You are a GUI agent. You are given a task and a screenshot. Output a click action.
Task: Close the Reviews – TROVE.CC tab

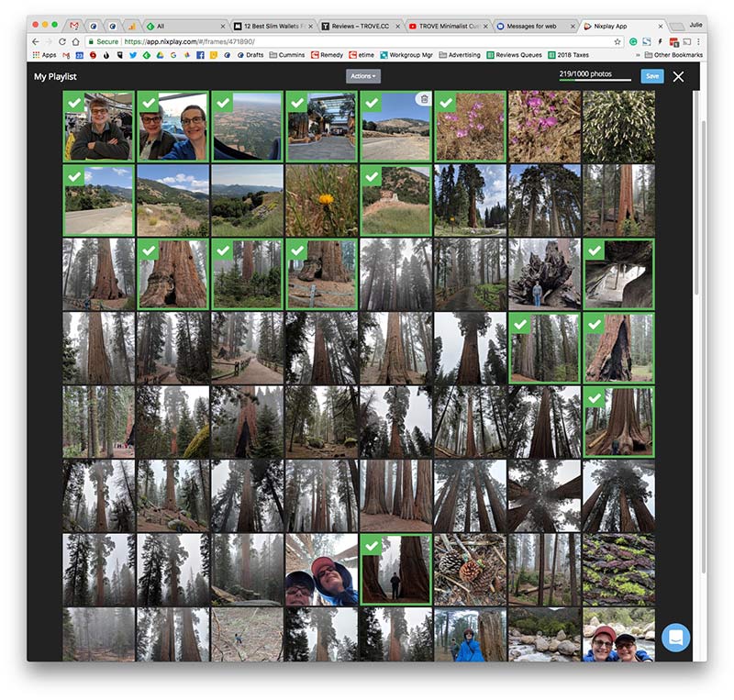click(x=397, y=27)
